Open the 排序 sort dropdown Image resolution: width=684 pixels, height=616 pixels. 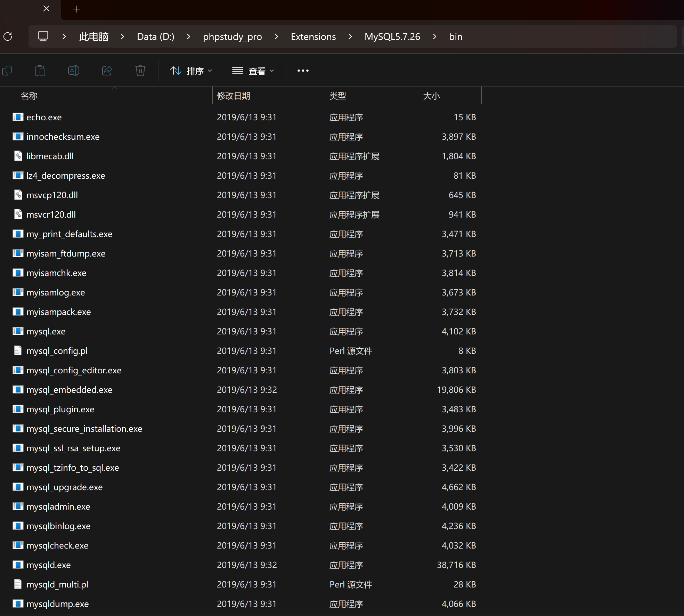[x=191, y=71]
